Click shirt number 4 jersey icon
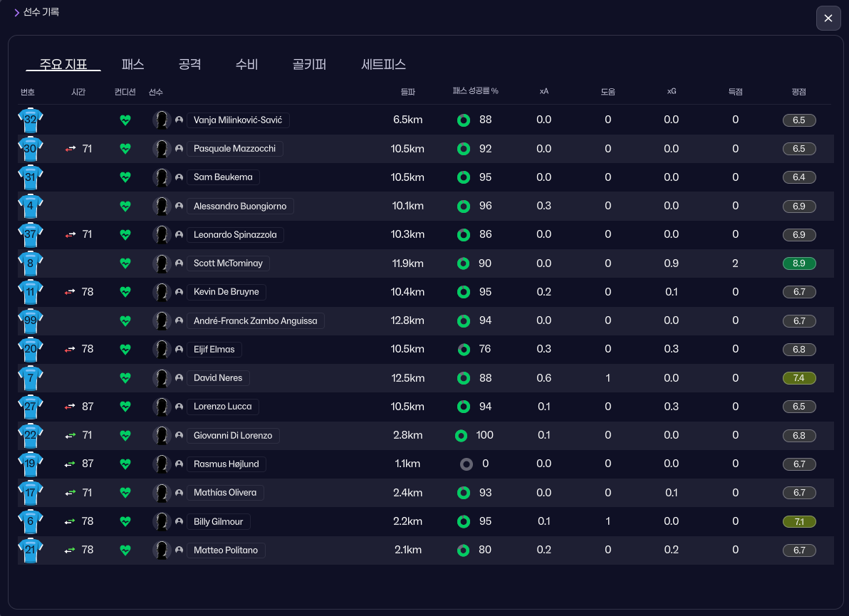The height and width of the screenshot is (616, 849). [x=31, y=207]
